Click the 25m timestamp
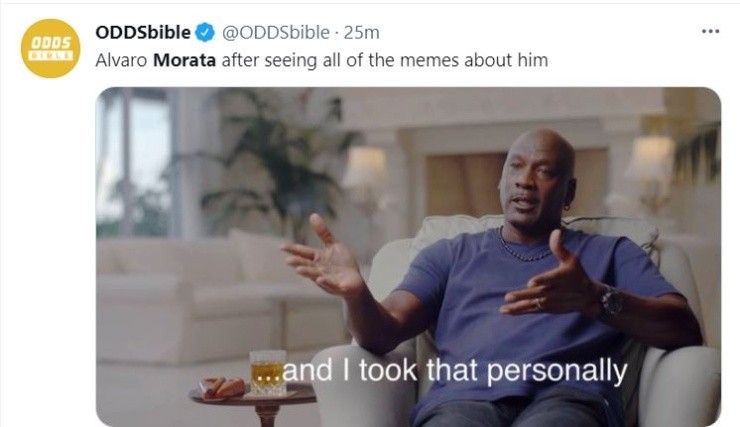Screen dimensions: 740x427 tap(361, 33)
